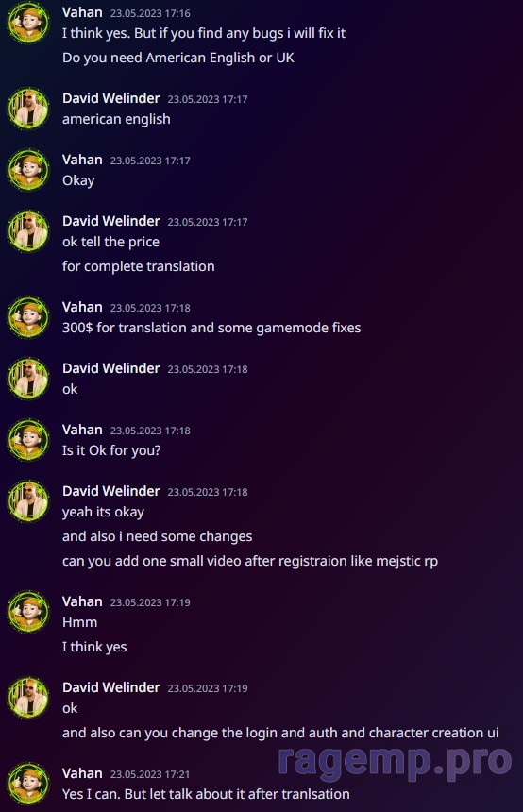Select message 'can you add one small video after registraion'
The width and height of the screenshot is (523, 812).
pos(250,561)
